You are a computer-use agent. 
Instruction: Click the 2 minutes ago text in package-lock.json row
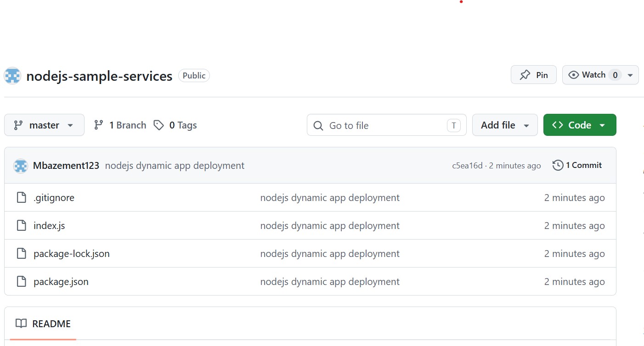point(574,254)
